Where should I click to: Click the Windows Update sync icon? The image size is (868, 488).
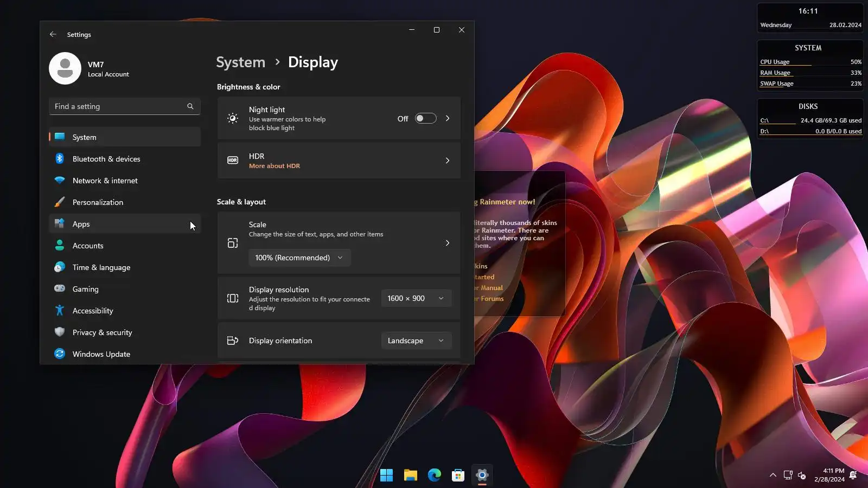60,354
